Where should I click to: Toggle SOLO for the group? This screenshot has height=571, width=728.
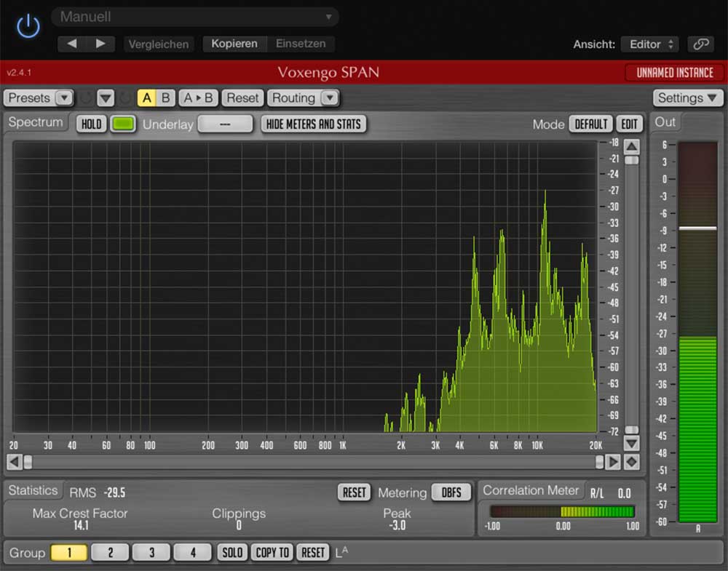point(232,553)
